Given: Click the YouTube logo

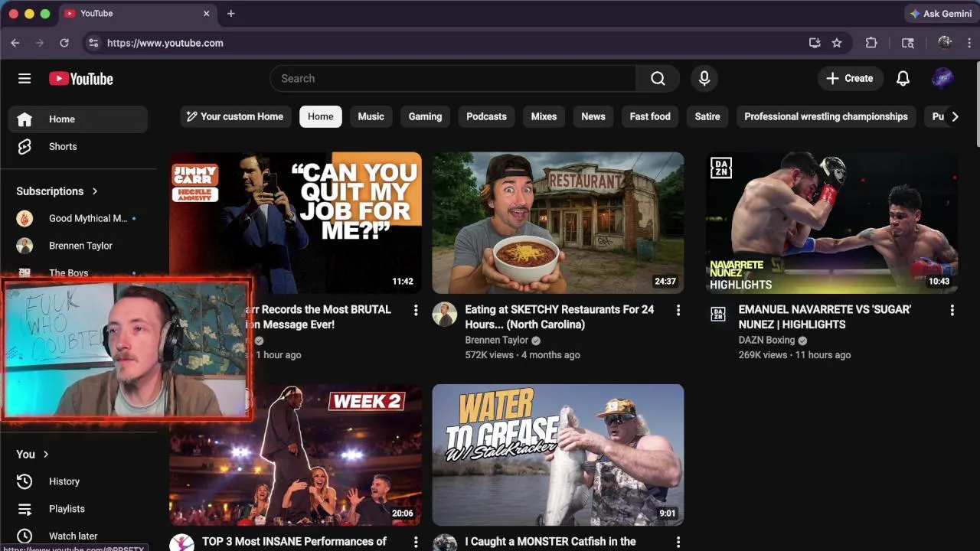Looking at the screenshot, I should pyautogui.click(x=81, y=79).
